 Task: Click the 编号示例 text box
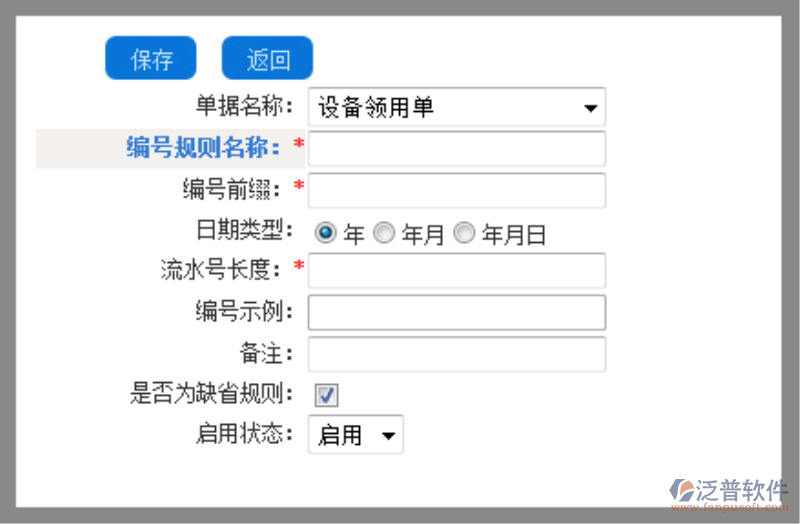[x=457, y=312]
